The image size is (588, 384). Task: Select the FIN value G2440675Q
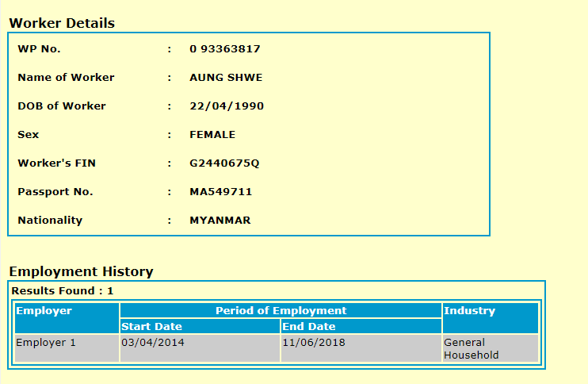coord(224,163)
